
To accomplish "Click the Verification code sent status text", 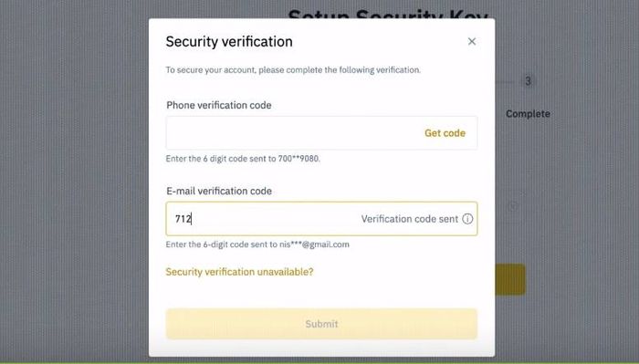I will 410,219.
